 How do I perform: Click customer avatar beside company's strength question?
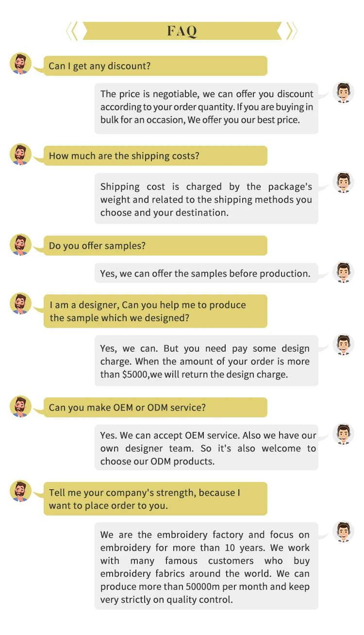[20, 491]
